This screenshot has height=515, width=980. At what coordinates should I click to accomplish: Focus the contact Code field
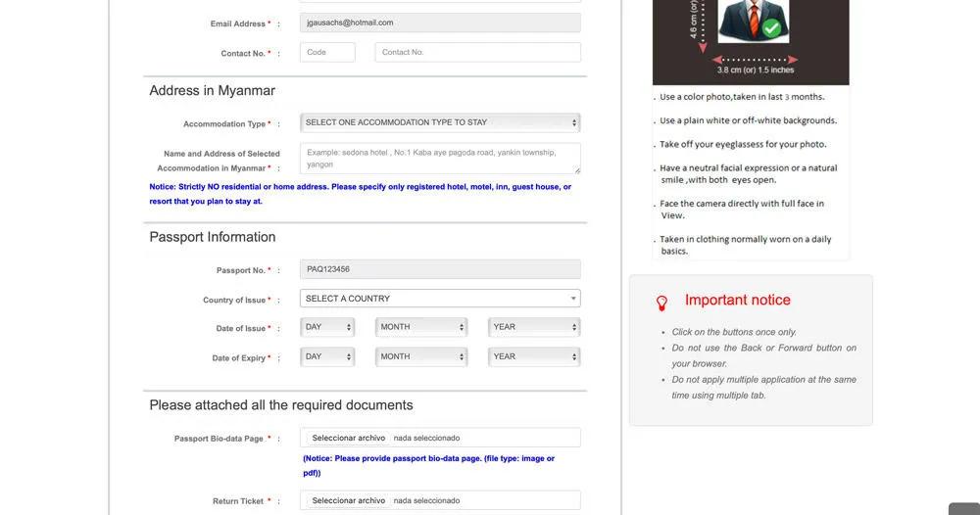click(327, 53)
